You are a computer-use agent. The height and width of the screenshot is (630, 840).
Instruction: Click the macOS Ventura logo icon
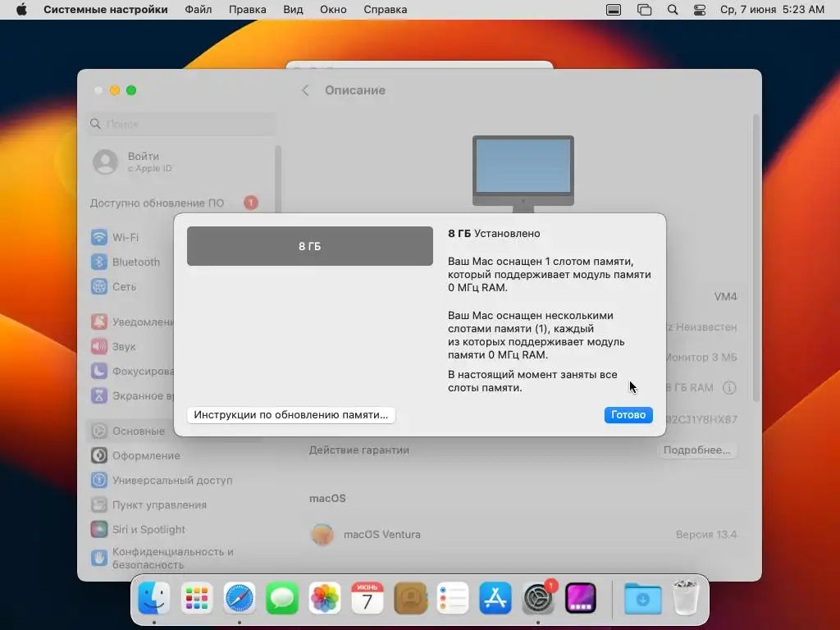tap(322, 534)
